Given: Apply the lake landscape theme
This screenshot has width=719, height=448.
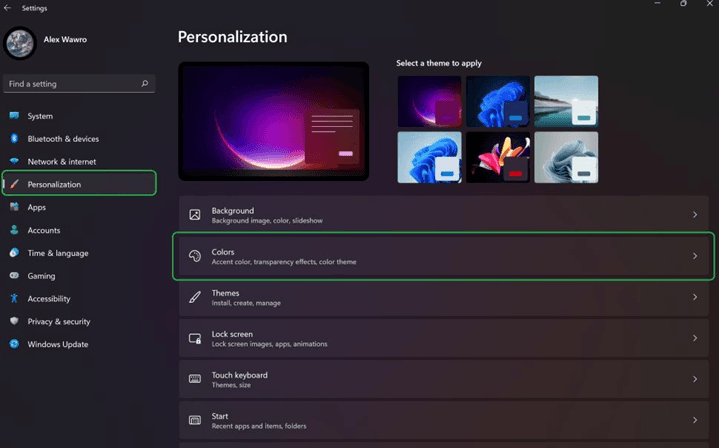Looking at the screenshot, I should pos(566,101).
